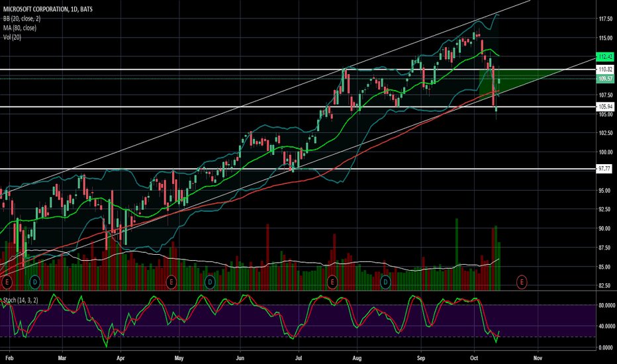Select the earnings E marker in late July
The height and width of the screenshot is (364, 617).
pos(332,282)
